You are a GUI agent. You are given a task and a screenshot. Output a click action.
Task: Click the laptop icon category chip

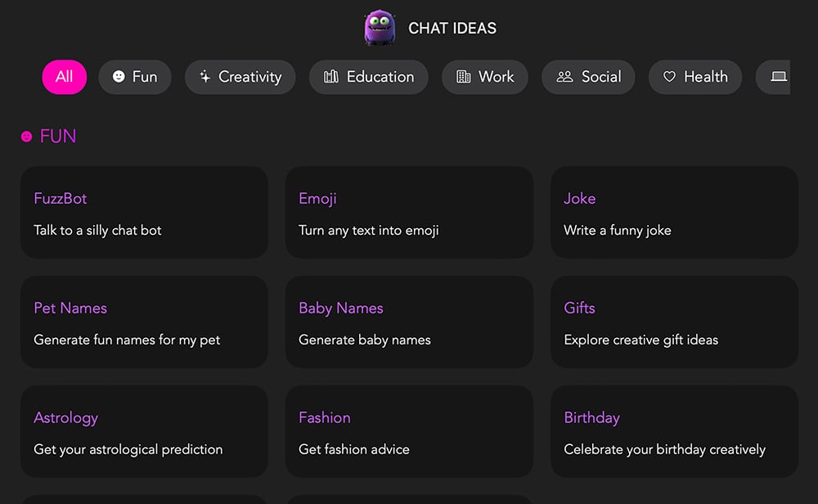pos(775,77)
